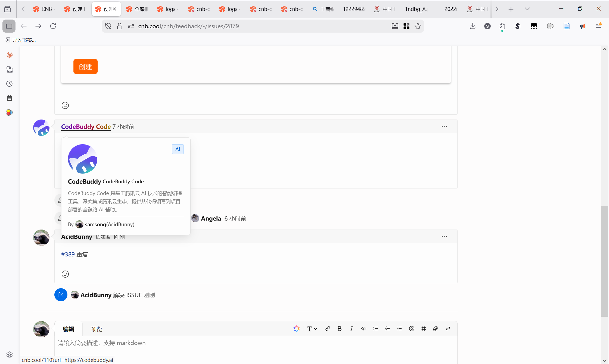Expand the editor to fullscreen
Image resolution: width=609 pixels, height=364 pixels.
tap(448, 329)
